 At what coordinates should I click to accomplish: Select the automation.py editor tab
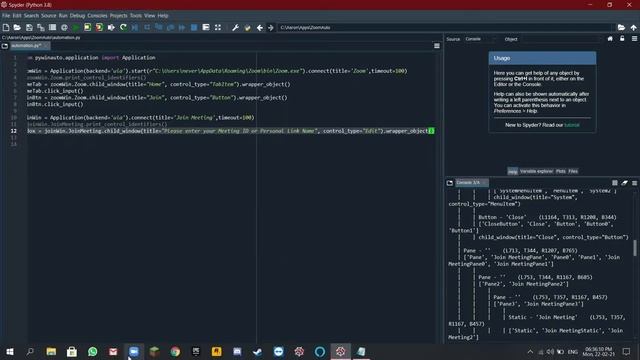click(x=29, y=46)
